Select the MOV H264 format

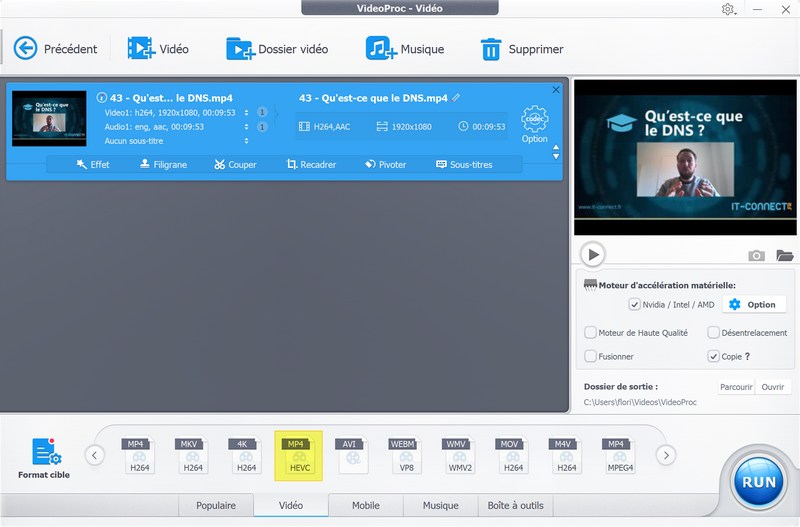[511, 455]
